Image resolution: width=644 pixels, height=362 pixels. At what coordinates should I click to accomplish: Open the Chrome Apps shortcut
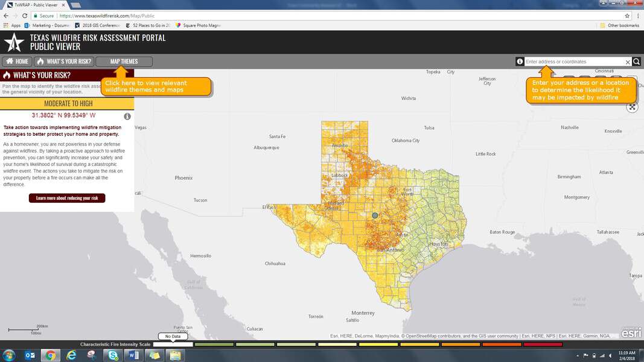pos(12,25)
